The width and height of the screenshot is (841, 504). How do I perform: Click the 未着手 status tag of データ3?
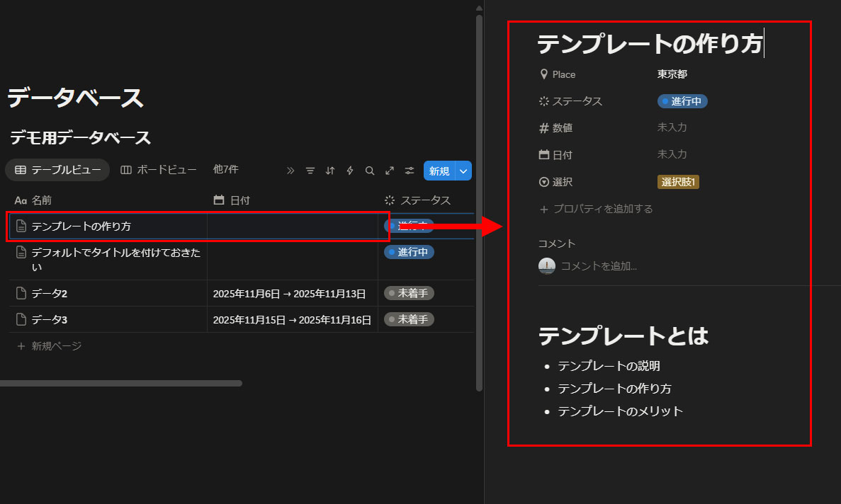tap(409, 319)
